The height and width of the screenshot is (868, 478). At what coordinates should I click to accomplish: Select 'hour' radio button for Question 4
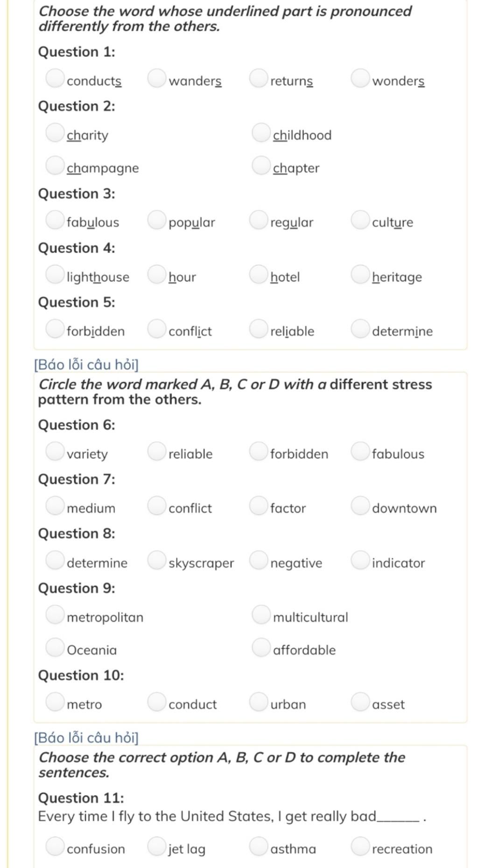click(157, 274)
